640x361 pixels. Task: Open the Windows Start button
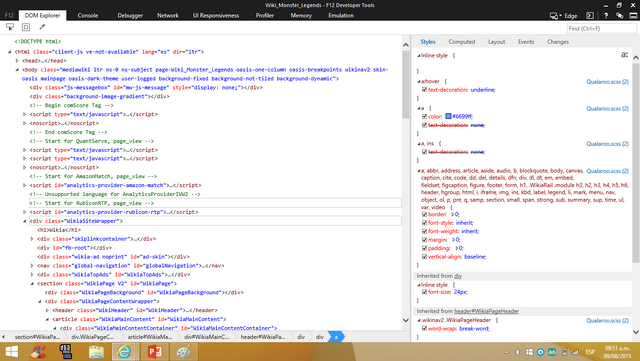click(11, 352)
